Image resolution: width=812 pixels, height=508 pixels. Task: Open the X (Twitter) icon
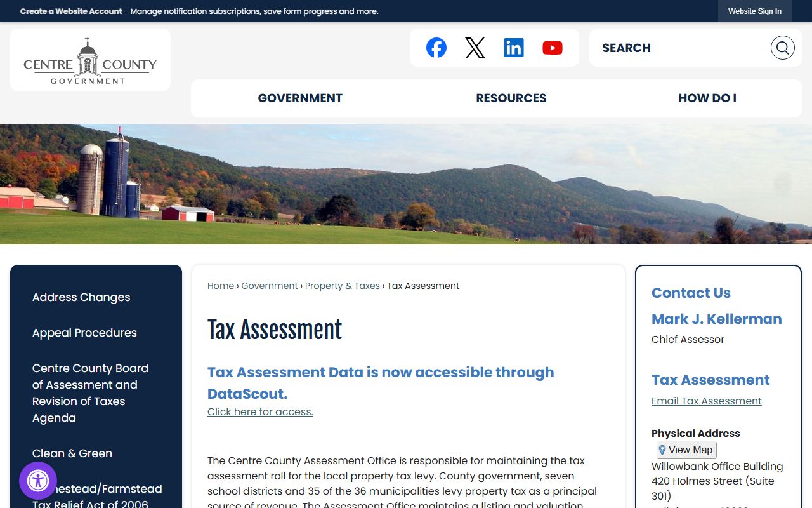pos(475,48)
